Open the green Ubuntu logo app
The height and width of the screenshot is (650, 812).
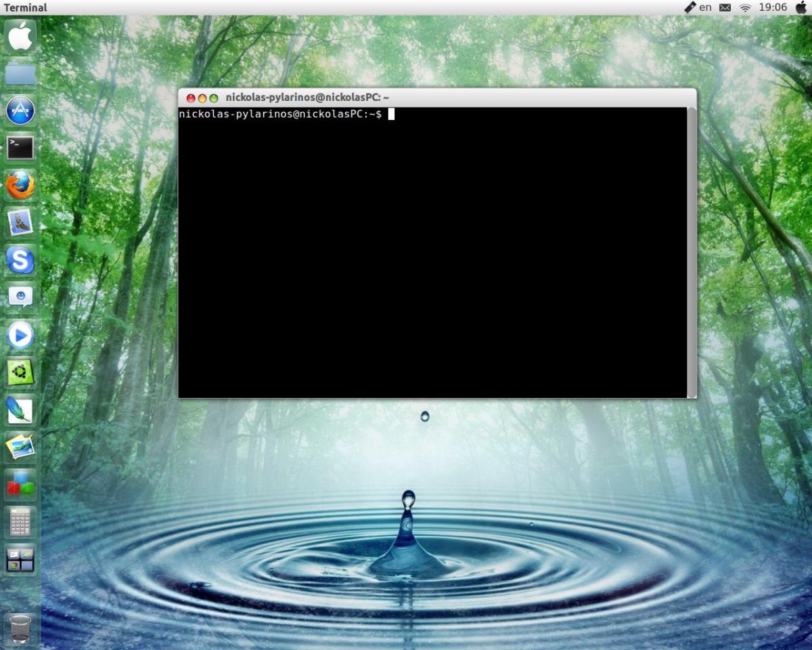[20, 372]
